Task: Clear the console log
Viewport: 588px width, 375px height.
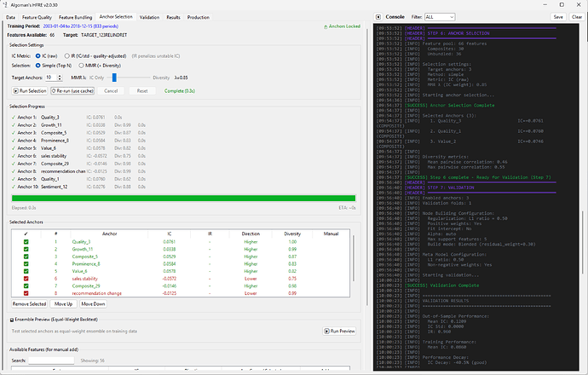Action: click(577, 17)
